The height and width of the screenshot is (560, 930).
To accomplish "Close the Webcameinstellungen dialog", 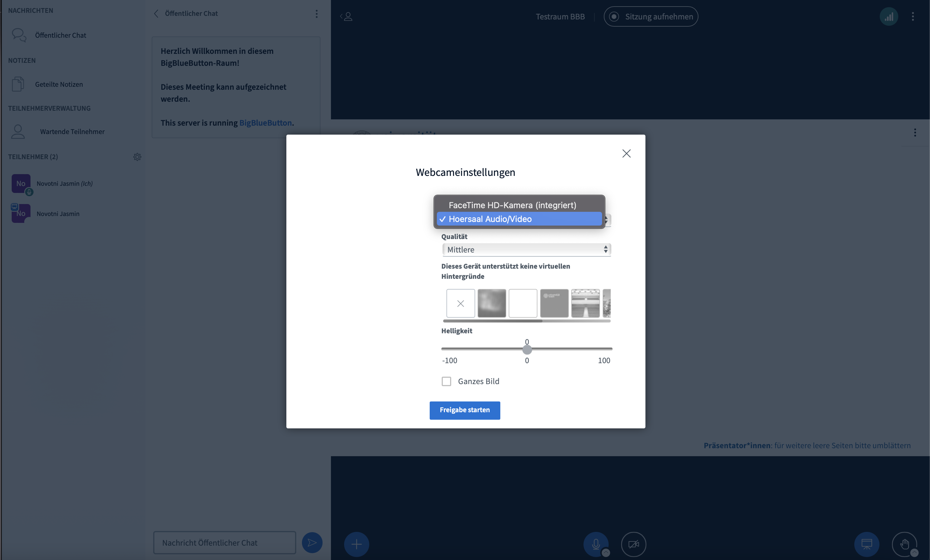I will tap(626, 153).
